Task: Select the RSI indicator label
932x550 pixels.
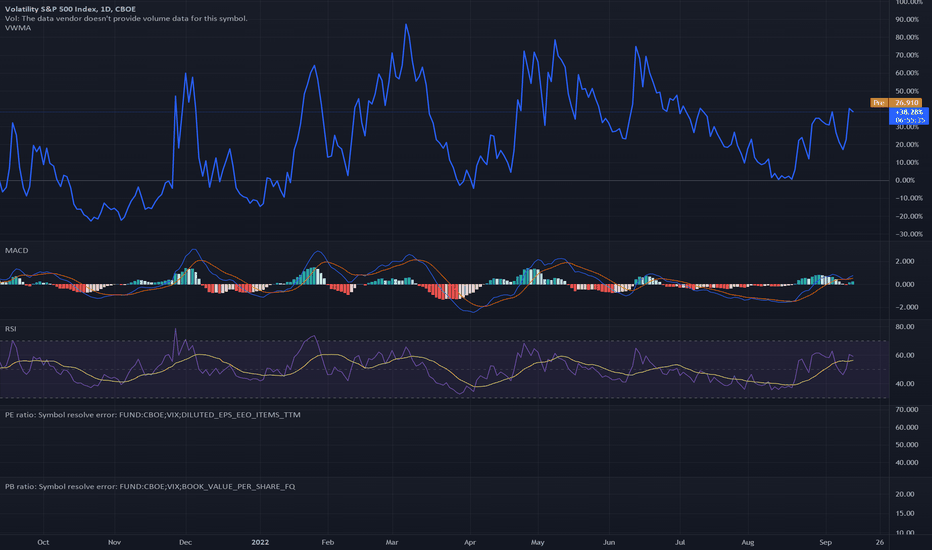Action: pos(11,329)
